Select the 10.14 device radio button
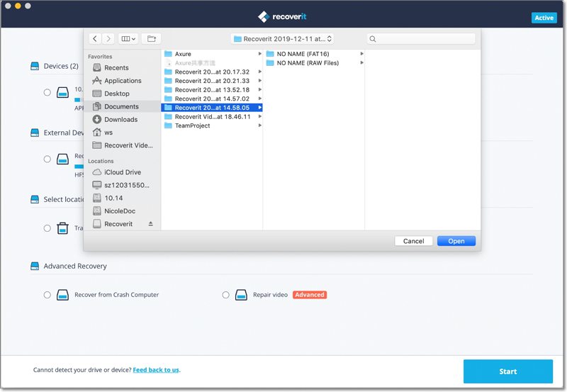Screen dimensions: 567x392 (x=47, y=92)
